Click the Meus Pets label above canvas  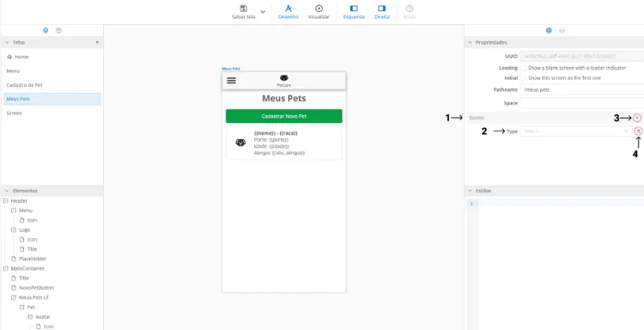[231, 69]
